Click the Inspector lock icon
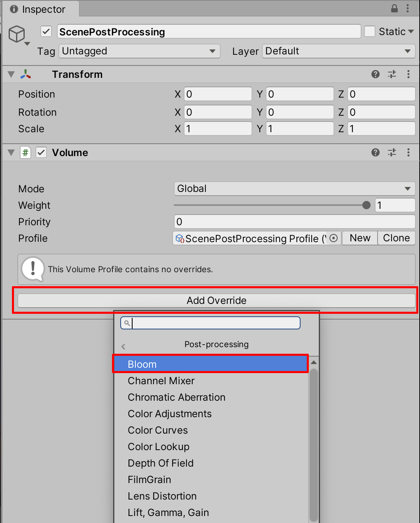 394,8
